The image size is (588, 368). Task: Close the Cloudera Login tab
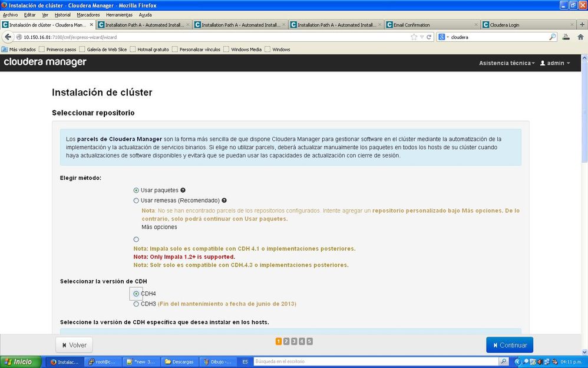click(x=572, y=25)
